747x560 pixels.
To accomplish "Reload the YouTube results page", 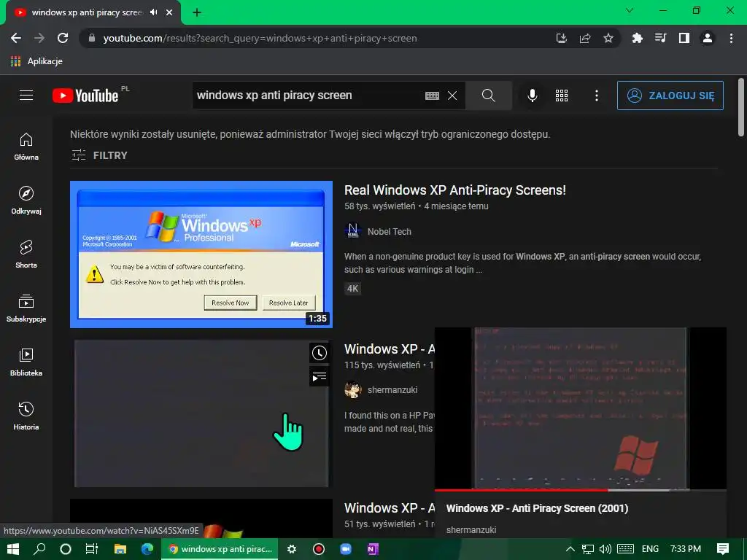I will coord(63,38).
